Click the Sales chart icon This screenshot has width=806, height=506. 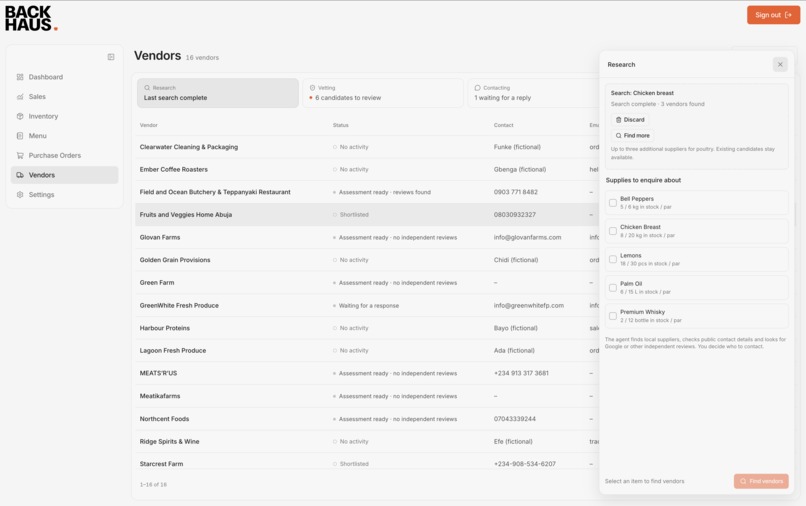pyautogui.click(x=20, y=97)
